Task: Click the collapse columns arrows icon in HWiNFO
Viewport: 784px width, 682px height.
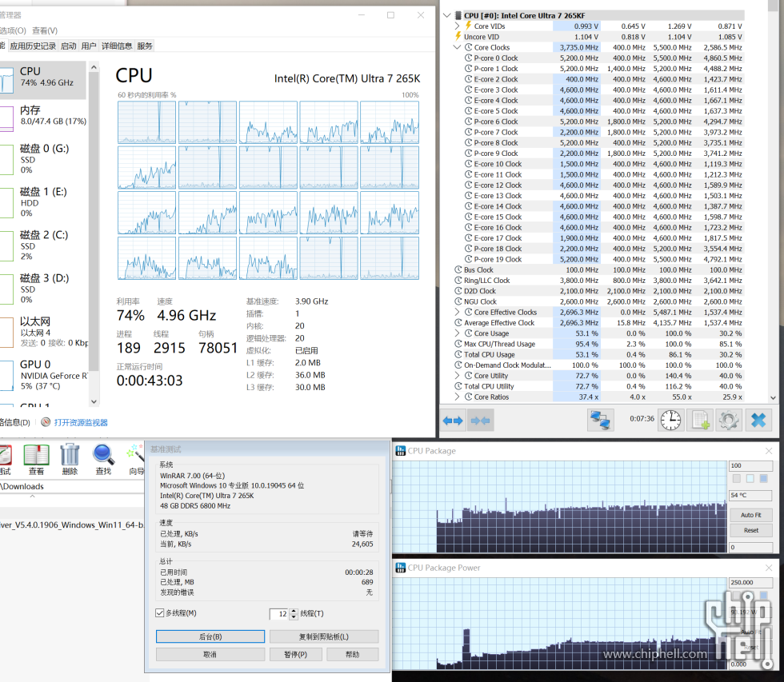Action: click(481, 421)
